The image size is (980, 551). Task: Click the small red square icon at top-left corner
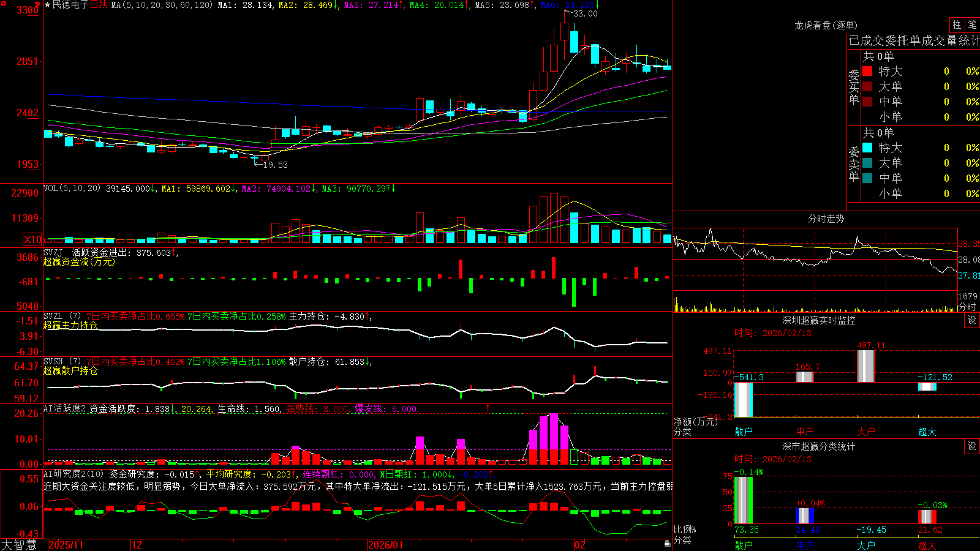pyautogui.click(x=3, y=3)
